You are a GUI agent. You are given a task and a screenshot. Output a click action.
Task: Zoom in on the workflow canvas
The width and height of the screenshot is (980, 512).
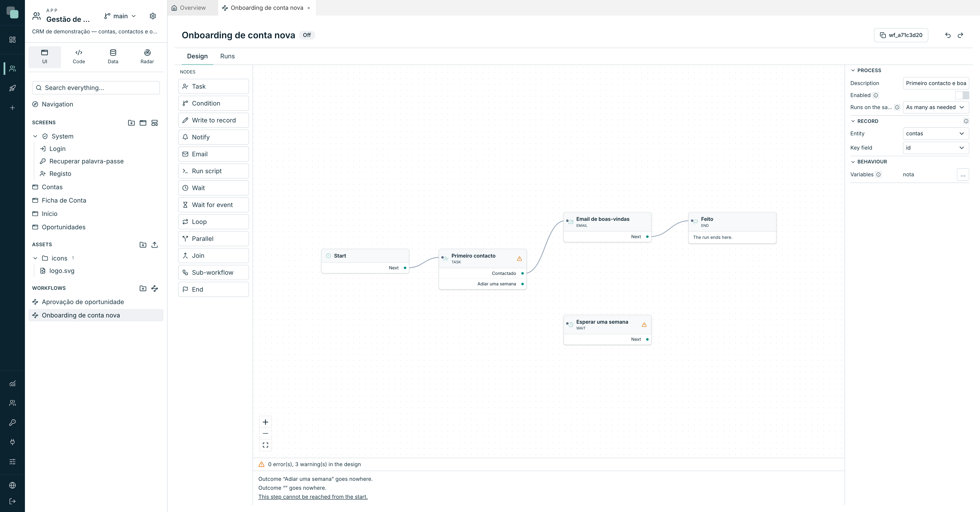[x=265, y=422]
